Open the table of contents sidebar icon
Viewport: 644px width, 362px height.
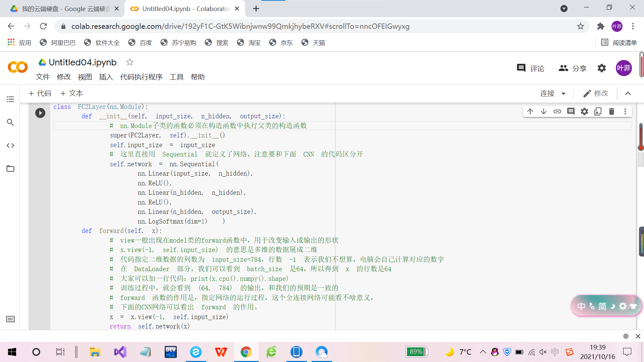10,99
